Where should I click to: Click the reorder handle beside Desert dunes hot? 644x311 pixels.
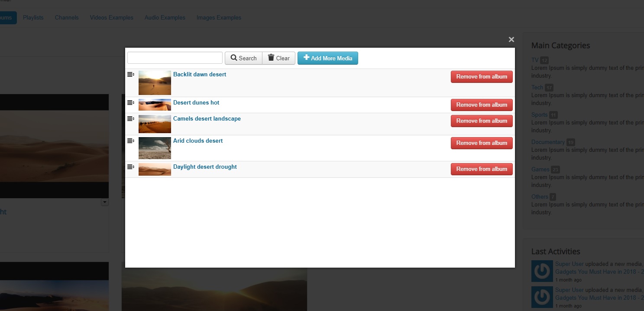[130, 103]
